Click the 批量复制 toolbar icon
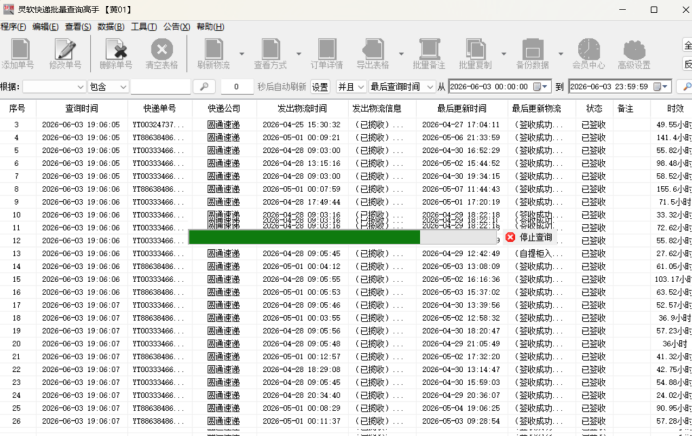 475,49
